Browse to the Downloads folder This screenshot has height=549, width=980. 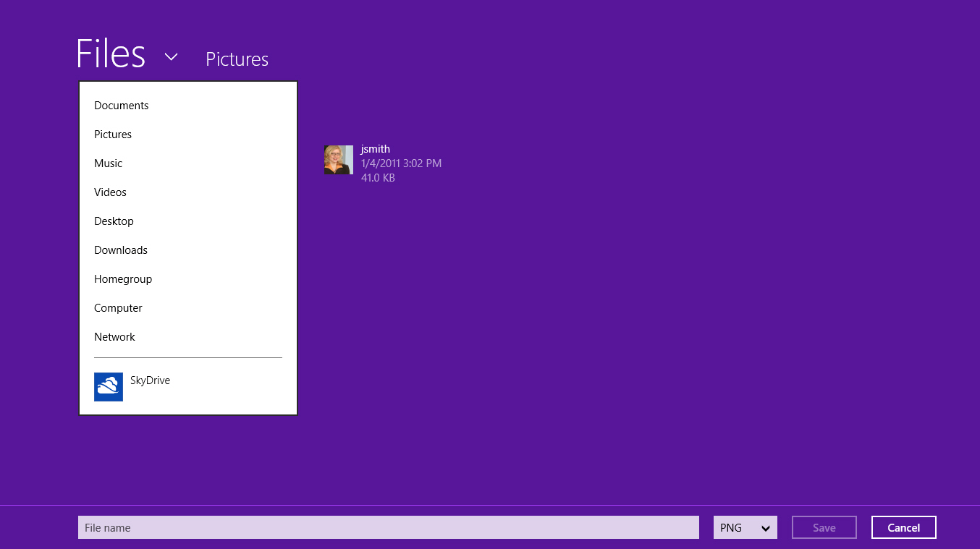[121, 250]
